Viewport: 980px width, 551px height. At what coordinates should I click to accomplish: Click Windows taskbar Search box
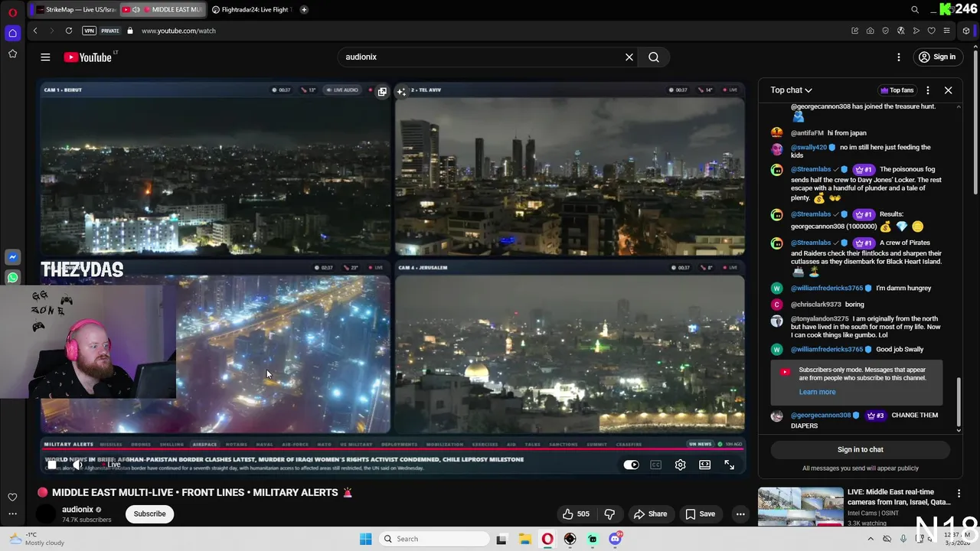434,539
